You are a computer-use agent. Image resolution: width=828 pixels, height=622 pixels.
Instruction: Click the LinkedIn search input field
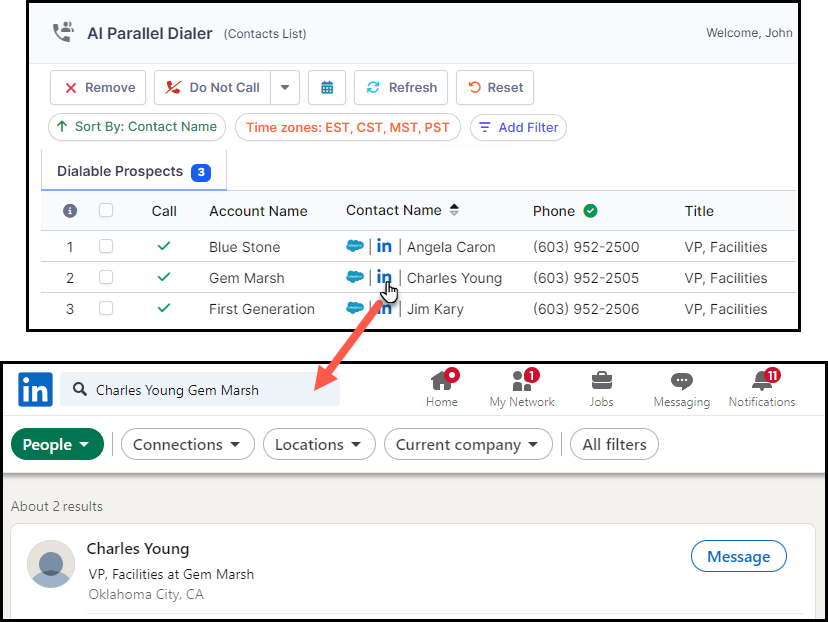click(200, 390)
